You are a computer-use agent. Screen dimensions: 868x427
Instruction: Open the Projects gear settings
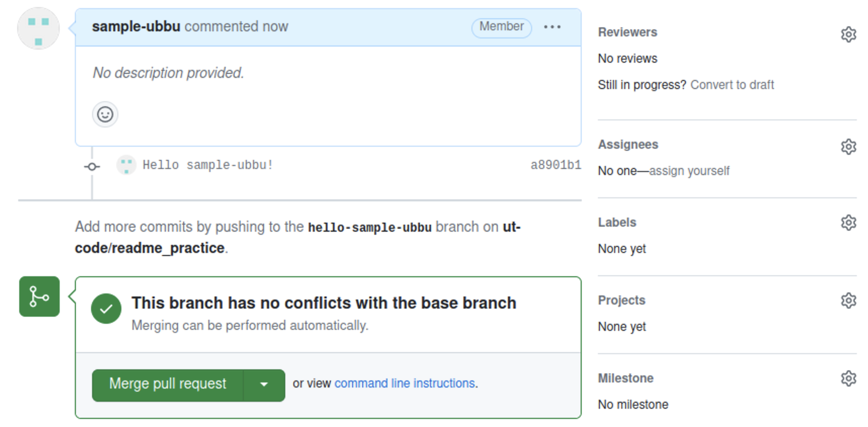pos(848,300)
